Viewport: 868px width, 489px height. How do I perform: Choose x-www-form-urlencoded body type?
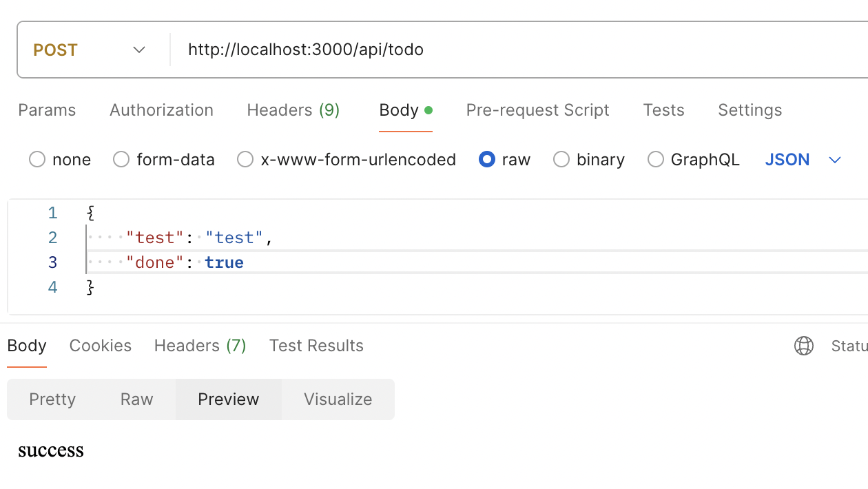245,160
